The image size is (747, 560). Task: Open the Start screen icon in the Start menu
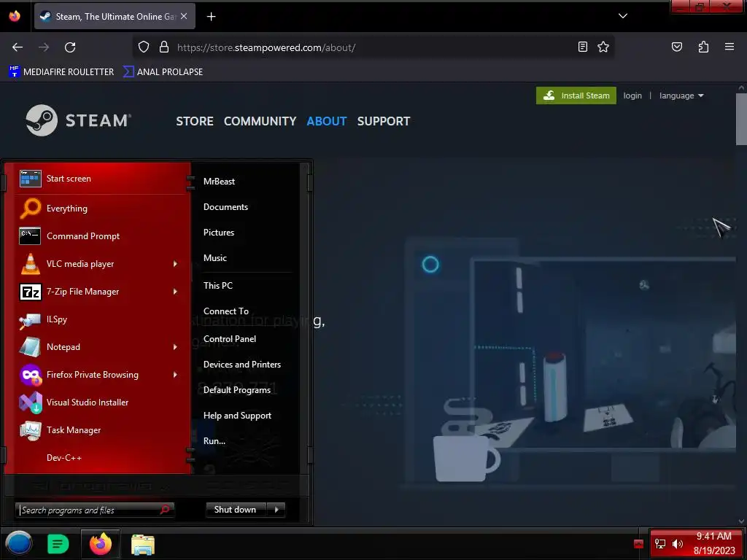click(30, 179)
